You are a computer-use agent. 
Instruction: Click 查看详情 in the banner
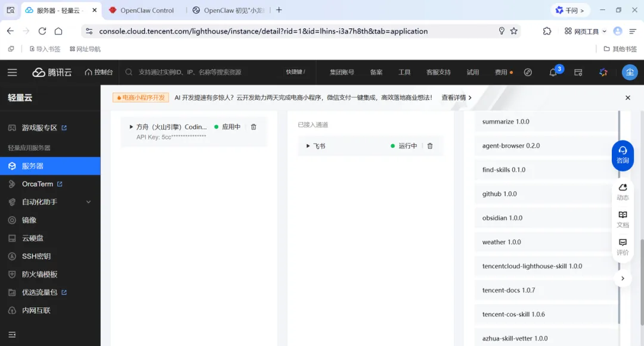(456, 98)
